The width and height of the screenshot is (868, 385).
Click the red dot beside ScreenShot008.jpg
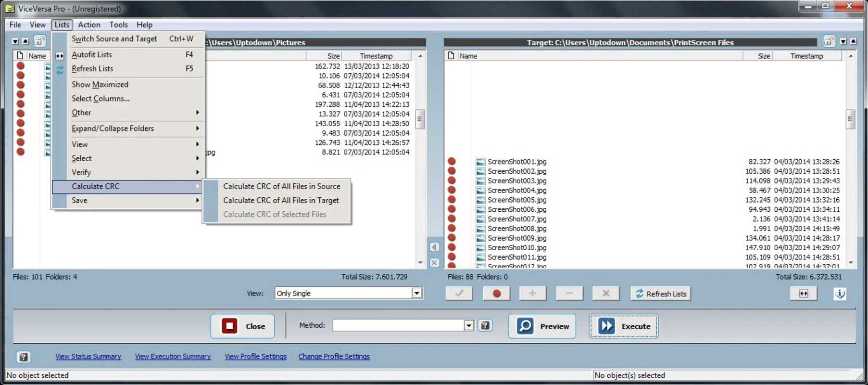452,228
